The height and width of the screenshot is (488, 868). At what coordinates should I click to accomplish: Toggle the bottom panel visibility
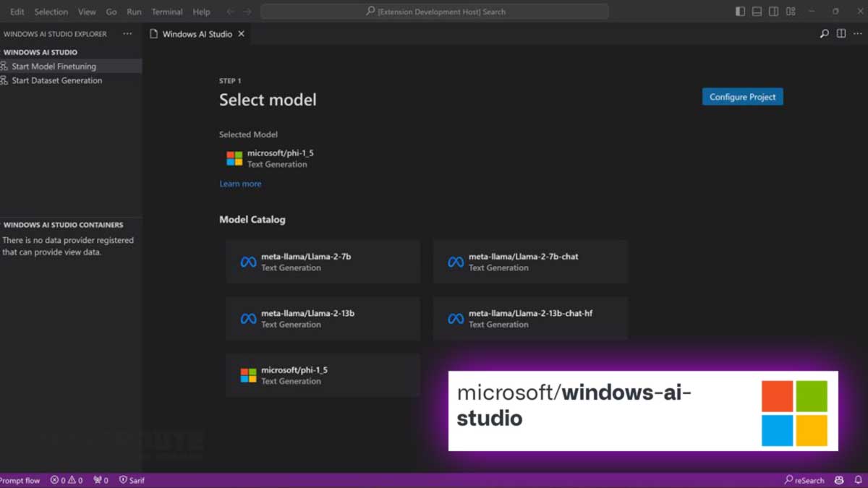tap(756, 12)
